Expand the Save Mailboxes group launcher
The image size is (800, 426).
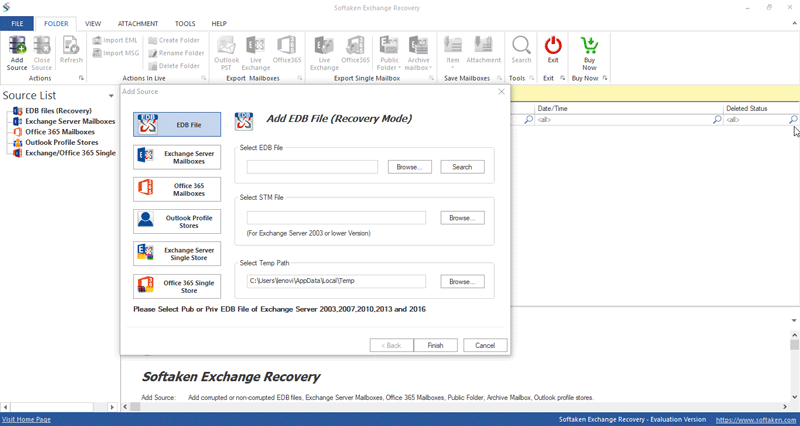click(x=499, y=78)
